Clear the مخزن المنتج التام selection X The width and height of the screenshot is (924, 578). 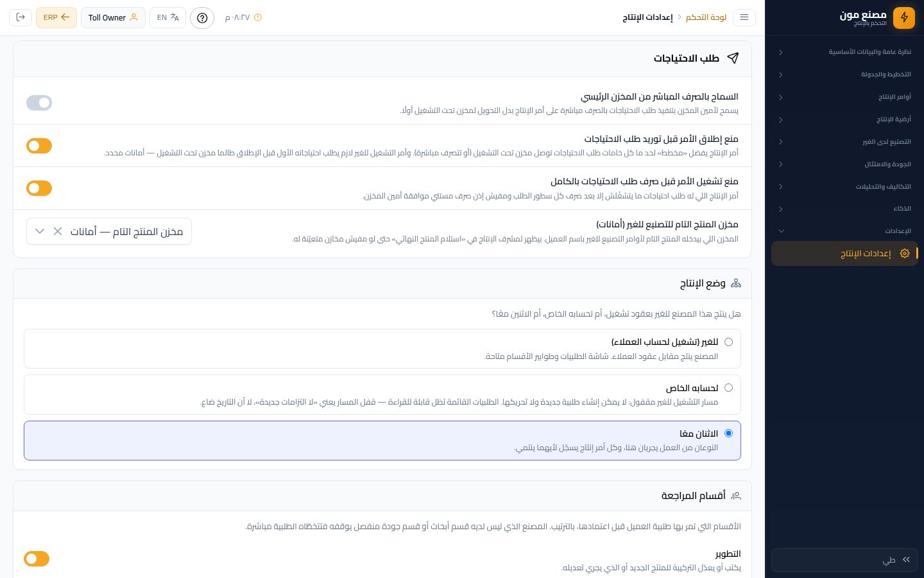58,231
